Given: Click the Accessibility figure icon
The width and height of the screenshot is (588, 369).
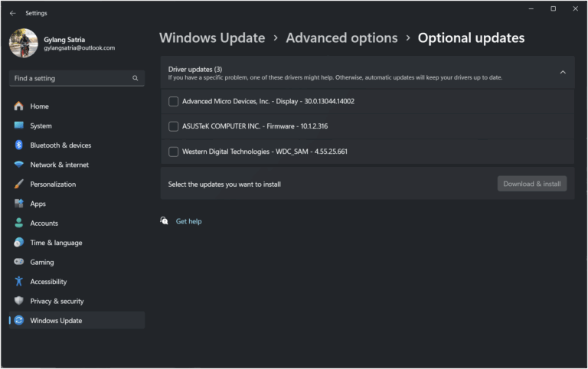Looking at the screenshot, I should tap(18, 281).
